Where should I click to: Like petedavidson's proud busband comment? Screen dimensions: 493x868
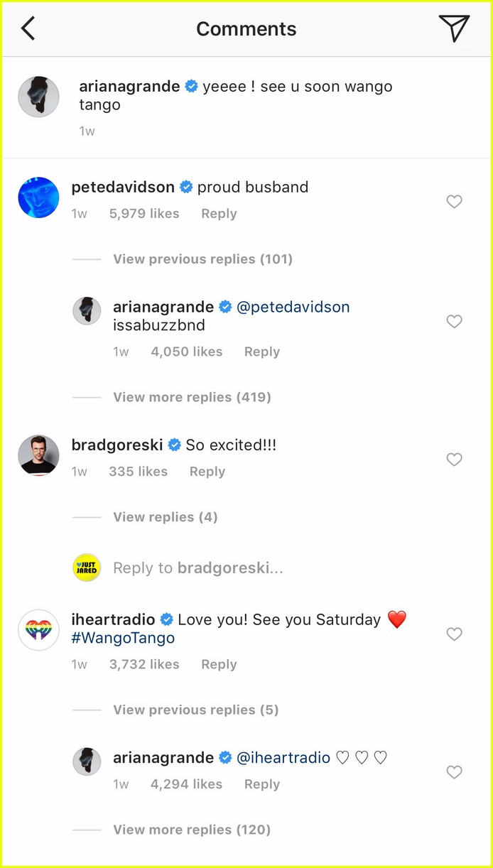tap(455, 202)
